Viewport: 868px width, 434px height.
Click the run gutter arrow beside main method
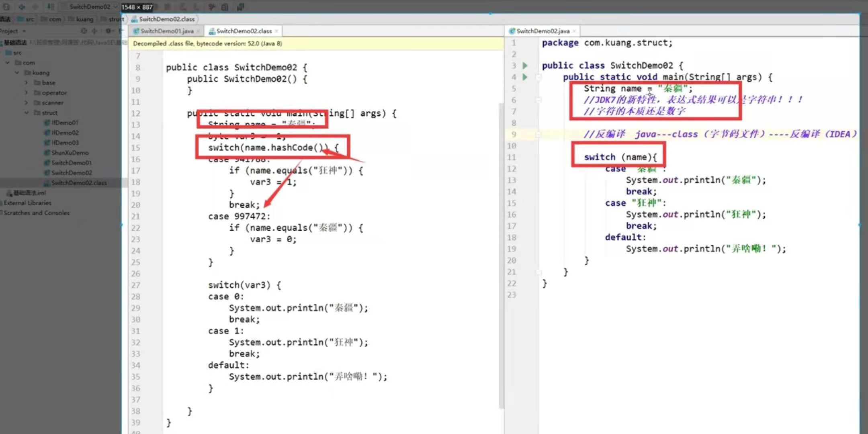[525, 77]
